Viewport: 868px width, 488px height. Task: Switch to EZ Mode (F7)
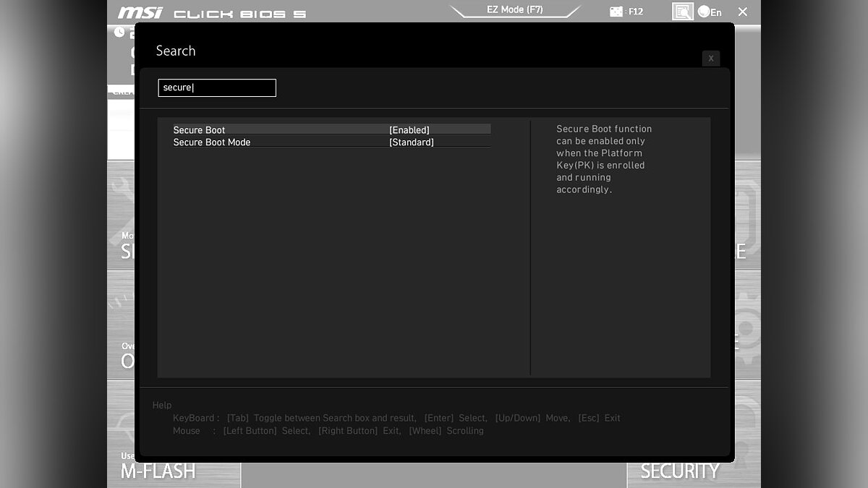[514, 10]
